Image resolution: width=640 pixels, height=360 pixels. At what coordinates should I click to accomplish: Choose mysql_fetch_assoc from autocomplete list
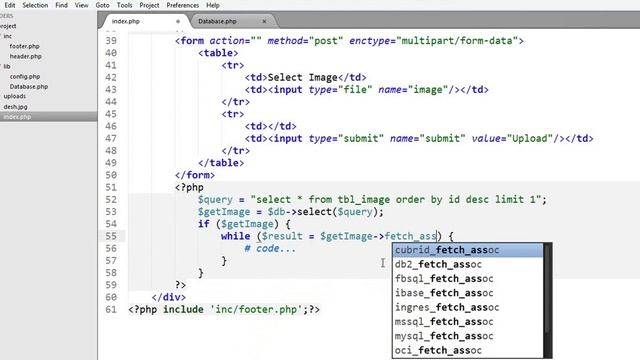point(468,336)
